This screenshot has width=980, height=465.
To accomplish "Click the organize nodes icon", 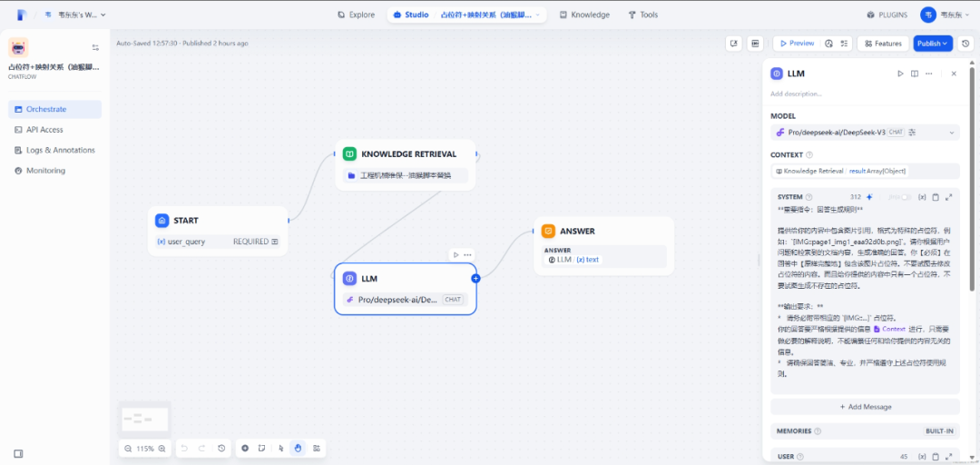I will 317,449.
